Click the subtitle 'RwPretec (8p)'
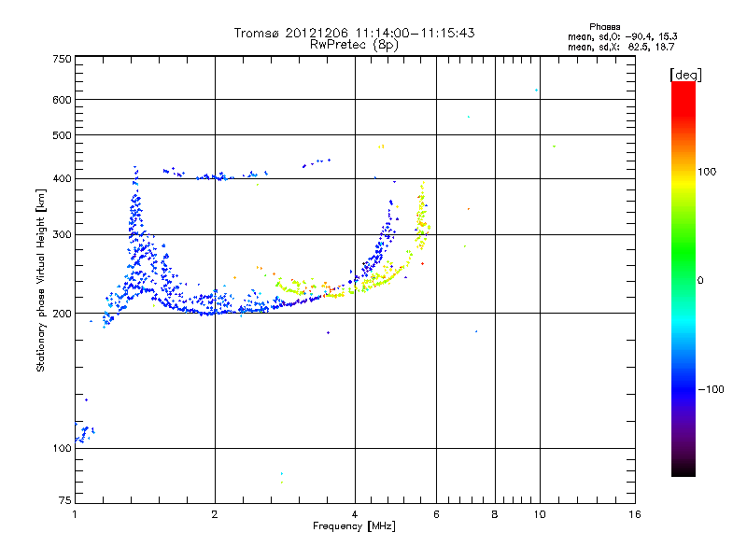Screen dimensions: 747x560 [x=354, y=45]
